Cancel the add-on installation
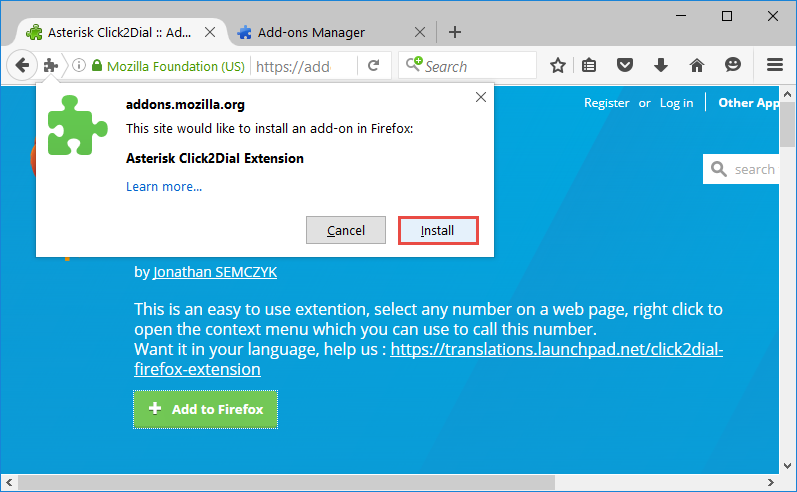Screen dimensions: 797x492 (346, 230)
